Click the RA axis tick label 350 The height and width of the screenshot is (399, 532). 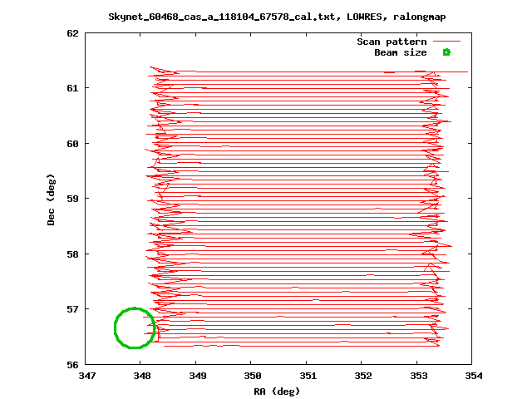[253, 376]
